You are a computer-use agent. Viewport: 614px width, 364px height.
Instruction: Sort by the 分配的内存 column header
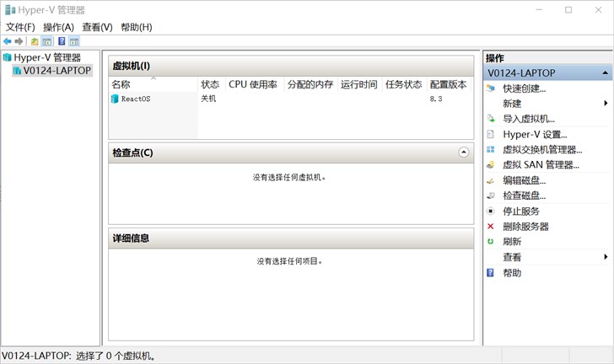(310, 84)
